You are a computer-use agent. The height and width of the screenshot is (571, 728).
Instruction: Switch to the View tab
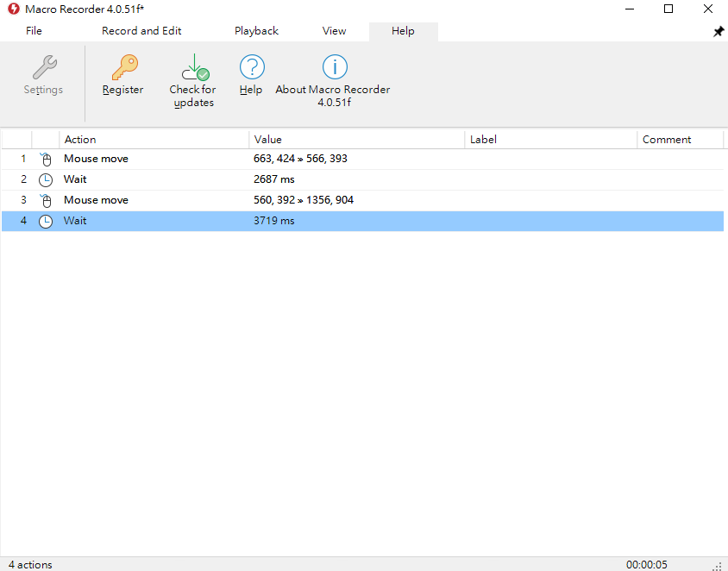[334, 31]
